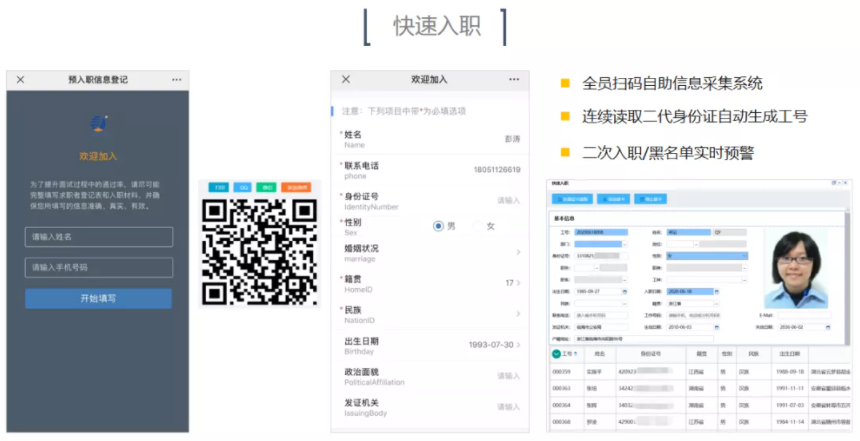Image resolution: width=860 pixels, height=441 pixels.
Task: Select the 男 radio button
Action: pos(439,226)
